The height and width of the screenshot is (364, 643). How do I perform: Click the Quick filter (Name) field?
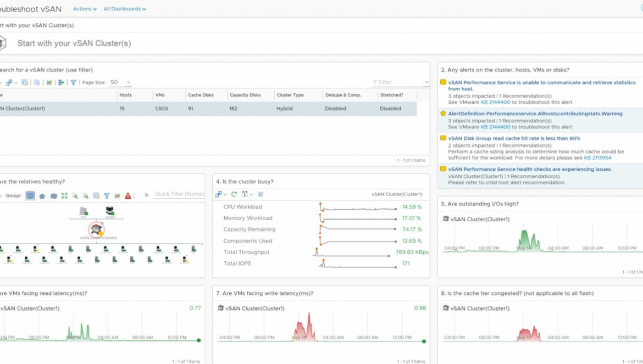tap(179, 194)
